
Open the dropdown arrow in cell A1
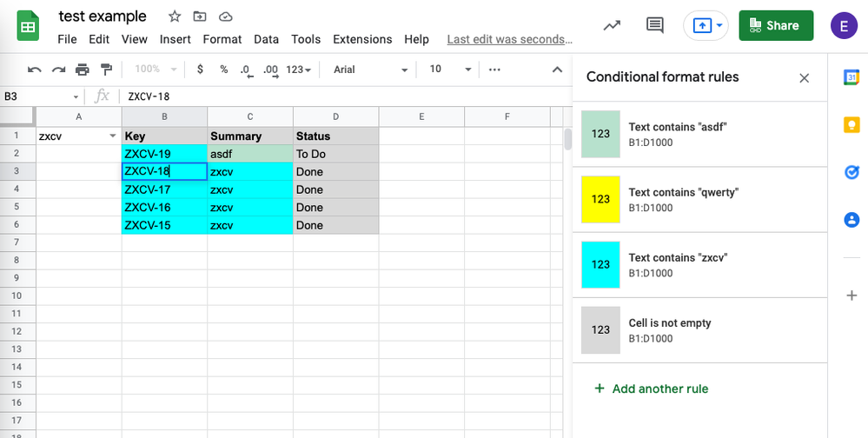(113, 136)
